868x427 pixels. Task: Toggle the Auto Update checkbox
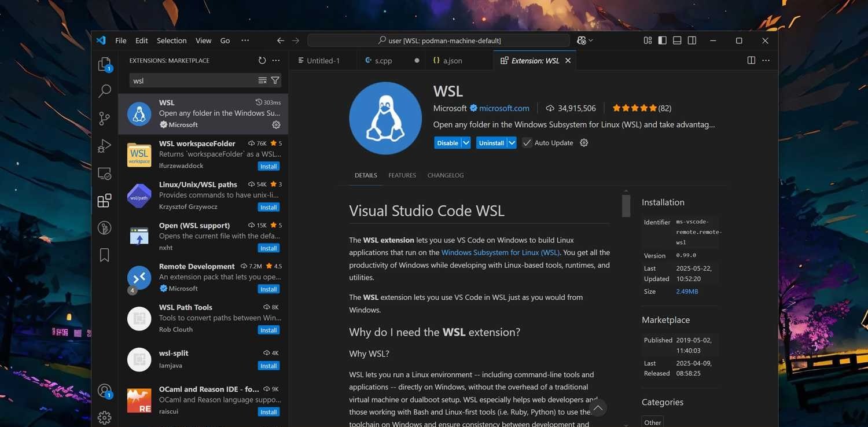pos(527,143)
